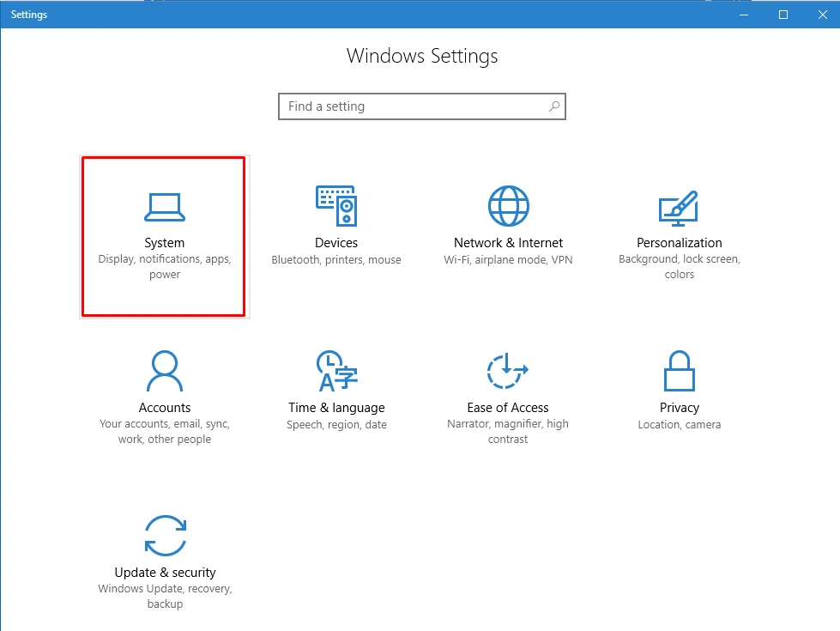Image resolution: width=840 pixels, height=631 pixels.
Task: Maximize the Settings window
Action: [783, 15]
